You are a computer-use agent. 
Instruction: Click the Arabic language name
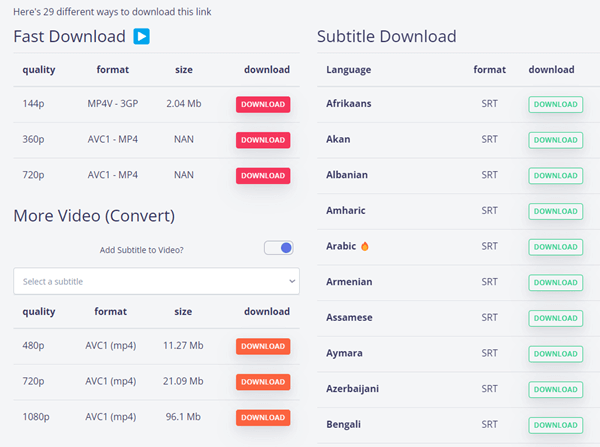[341, 246]
